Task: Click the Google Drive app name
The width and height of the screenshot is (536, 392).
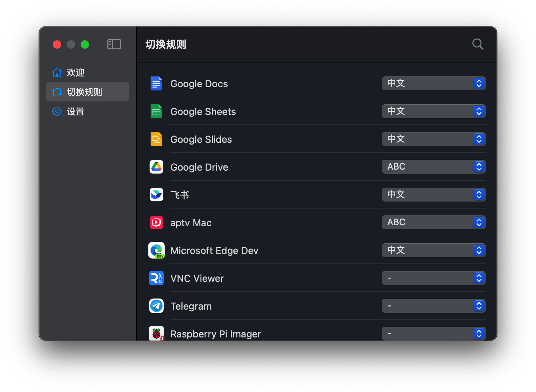Action: (199, 167)
